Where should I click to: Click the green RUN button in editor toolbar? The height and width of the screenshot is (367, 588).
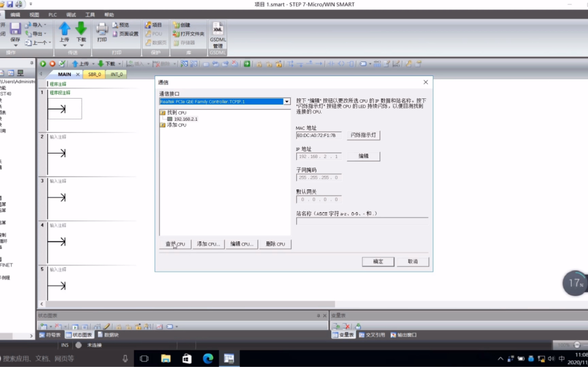[43, 64]
